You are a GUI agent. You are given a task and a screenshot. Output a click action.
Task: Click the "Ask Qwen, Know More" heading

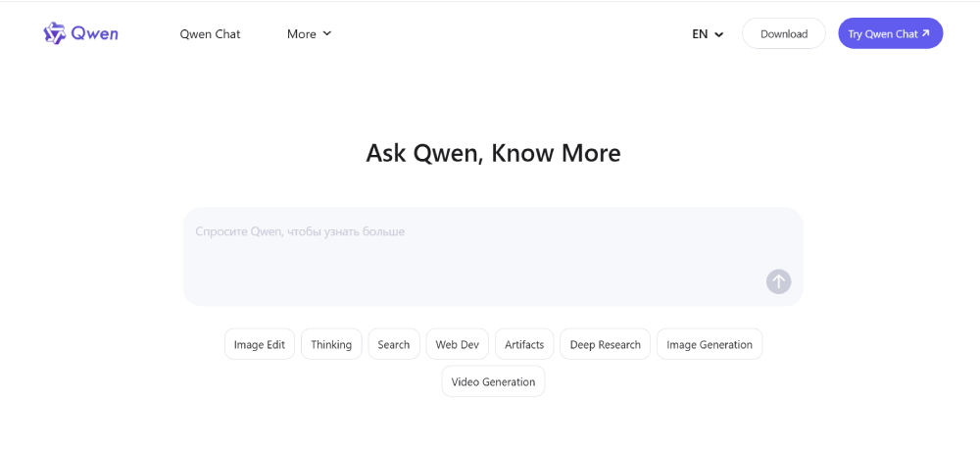pos(493,153)
